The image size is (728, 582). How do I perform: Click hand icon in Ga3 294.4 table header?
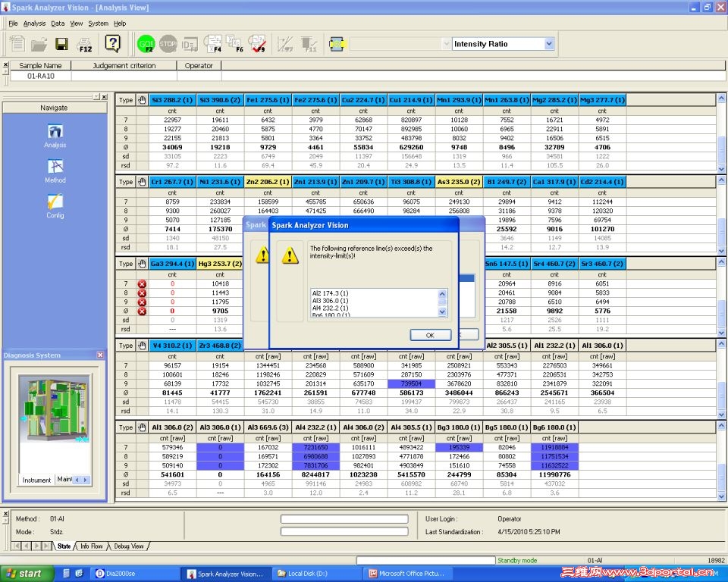[142, 264]
